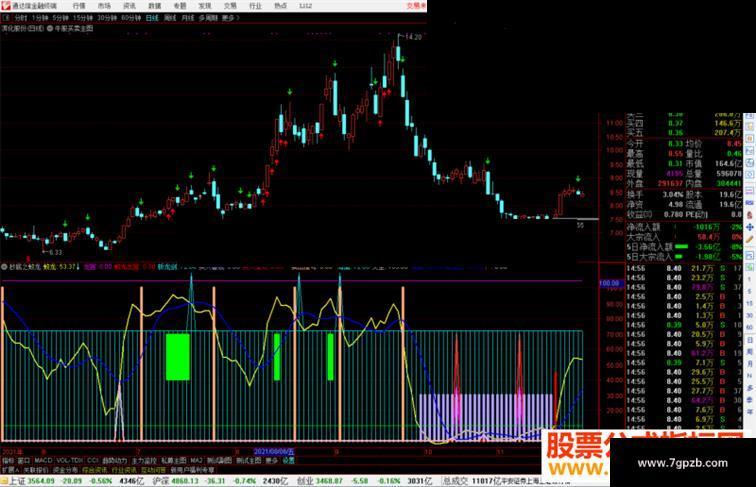Image resolution: width=756 pixels, height=487 pixels.
Task: Click the 抄底之鲸鱼 sub-indicator name
Action: pos(25,267)
